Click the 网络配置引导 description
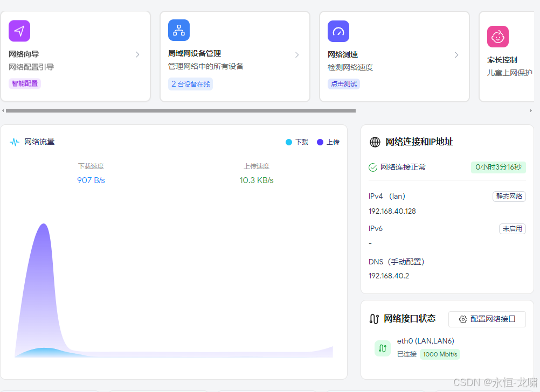Screen dimensions: 540x392 (31, 67)
